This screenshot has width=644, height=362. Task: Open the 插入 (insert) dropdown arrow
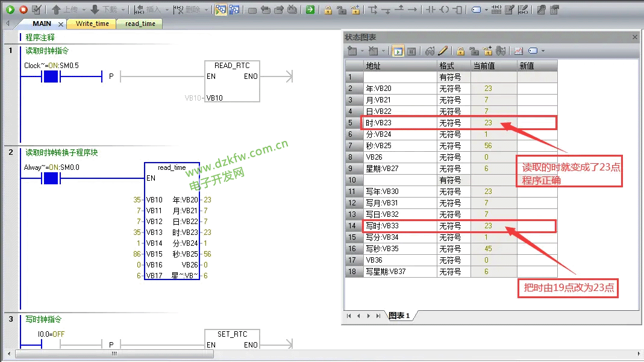[166, 10]
